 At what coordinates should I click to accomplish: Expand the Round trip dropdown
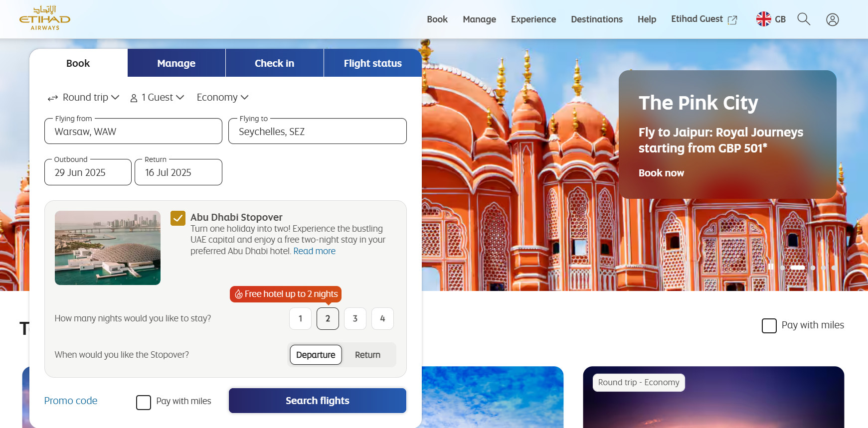point(91,98)
